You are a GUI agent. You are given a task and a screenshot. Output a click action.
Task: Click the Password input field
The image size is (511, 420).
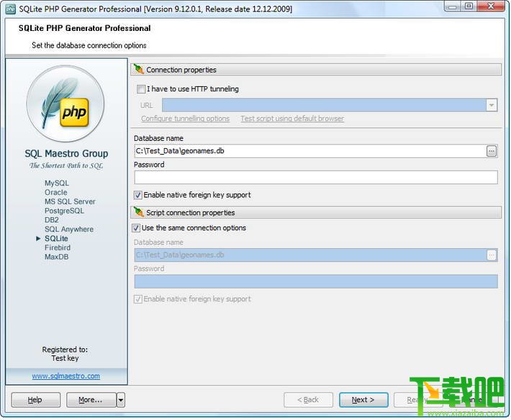pyautogui.click(x=316, y=178)
